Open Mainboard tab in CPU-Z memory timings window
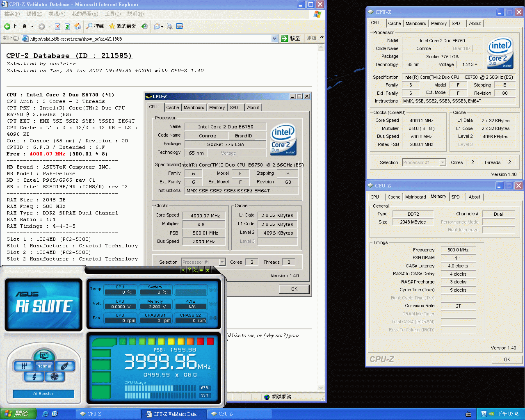 415,197
